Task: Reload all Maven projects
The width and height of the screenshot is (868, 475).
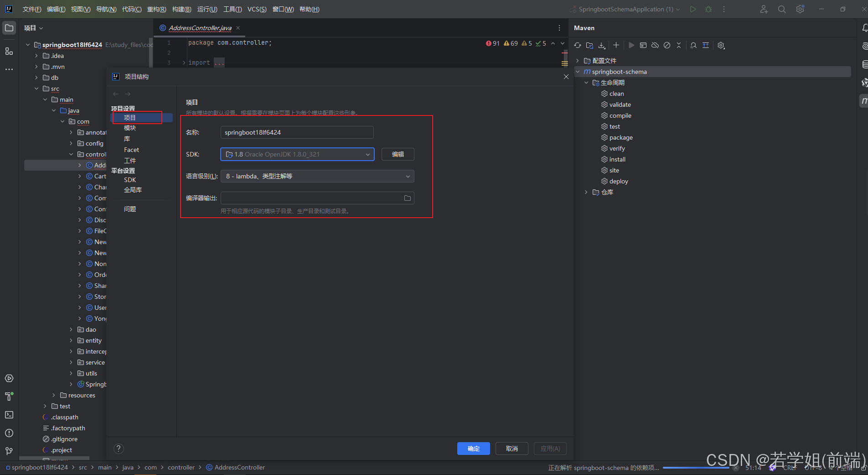Action: 578,45
